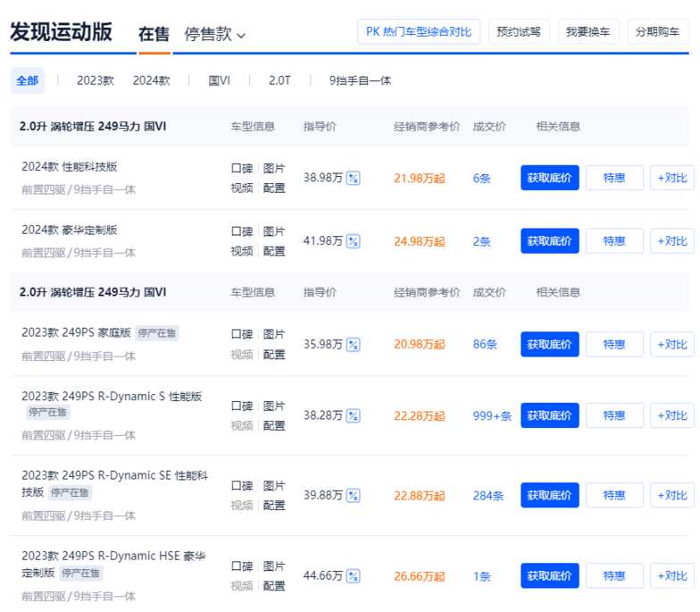Click calculator icon beside 38.98万 guide price
This screenshot has width=700, height=612.
pyautogui.click(x=354, y=178)
